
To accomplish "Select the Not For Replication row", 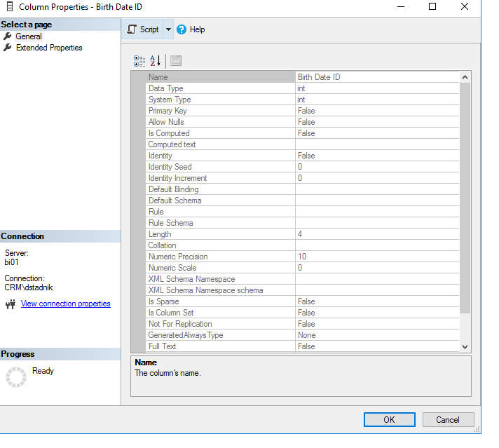I will (x=302, y=324).
